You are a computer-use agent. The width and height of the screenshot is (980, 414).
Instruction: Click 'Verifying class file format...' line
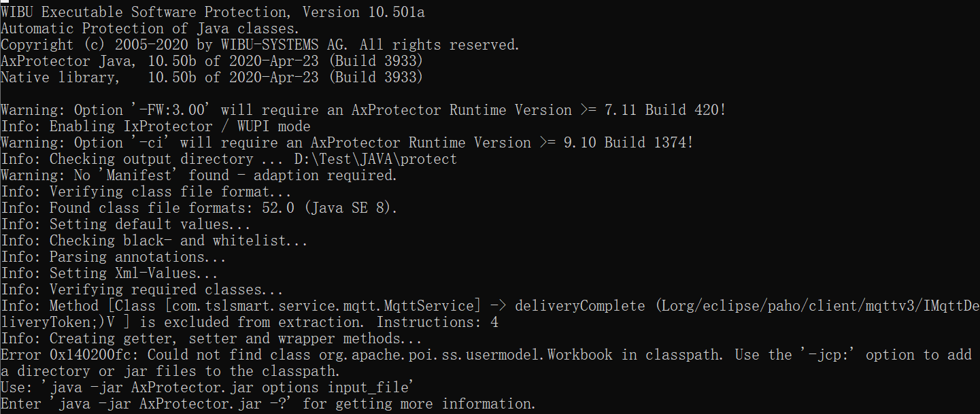point(146,192)
